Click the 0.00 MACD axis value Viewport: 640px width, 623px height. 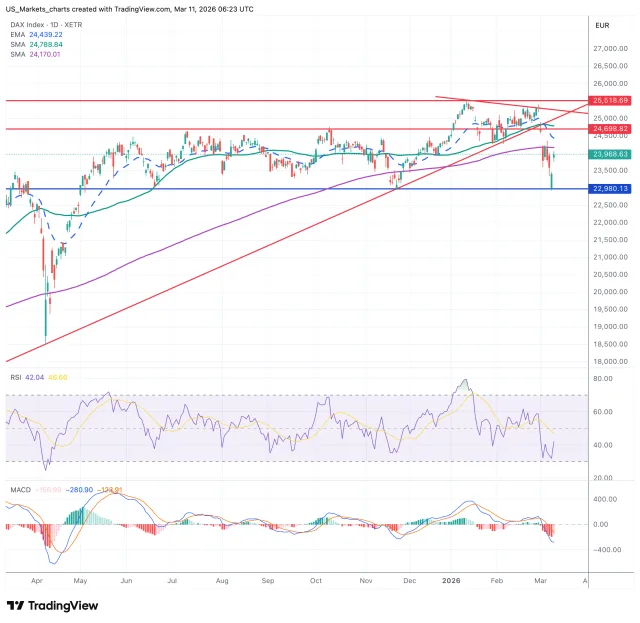[x=600, y=525]
